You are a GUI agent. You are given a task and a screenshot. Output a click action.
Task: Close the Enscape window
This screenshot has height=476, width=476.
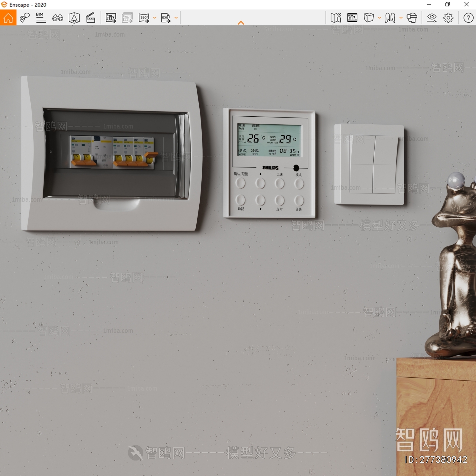pos(466,4)
